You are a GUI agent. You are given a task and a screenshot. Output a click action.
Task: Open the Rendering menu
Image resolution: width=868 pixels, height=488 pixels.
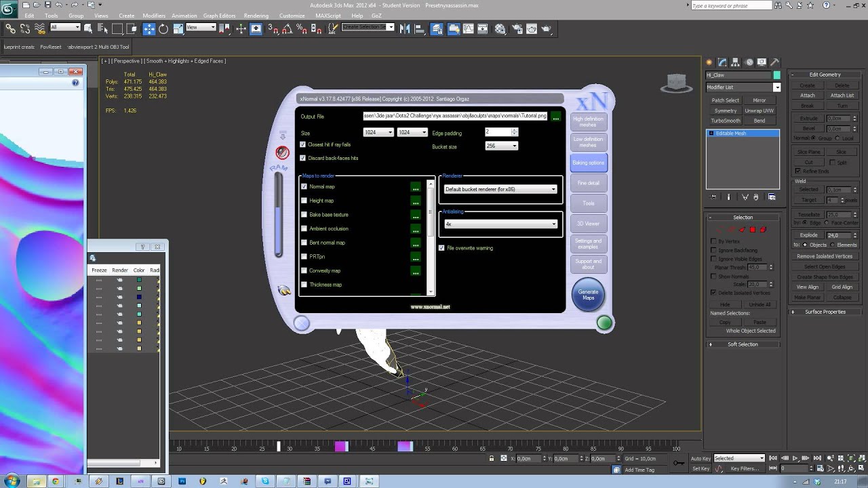tap(256, 16)
